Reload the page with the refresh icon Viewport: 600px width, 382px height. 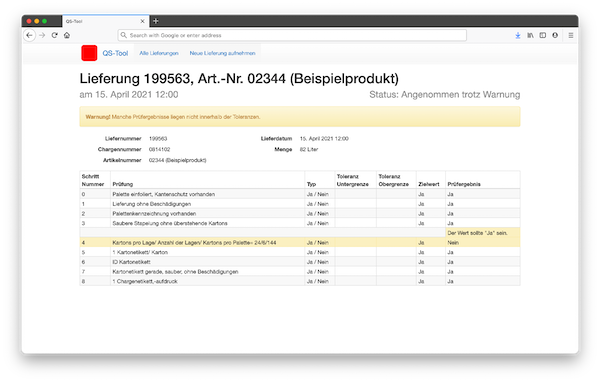(x=54, y=35)
